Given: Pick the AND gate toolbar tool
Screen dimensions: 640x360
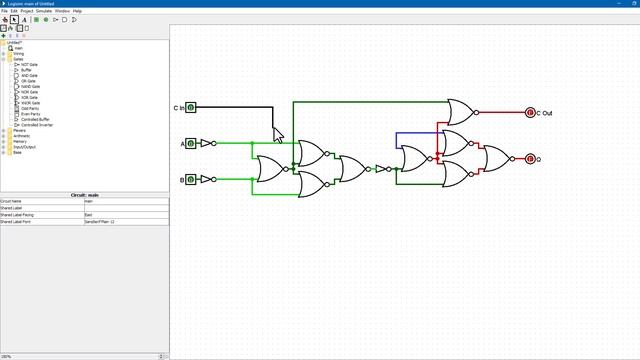Looking at the screenshot, I should tap(64, 20).
